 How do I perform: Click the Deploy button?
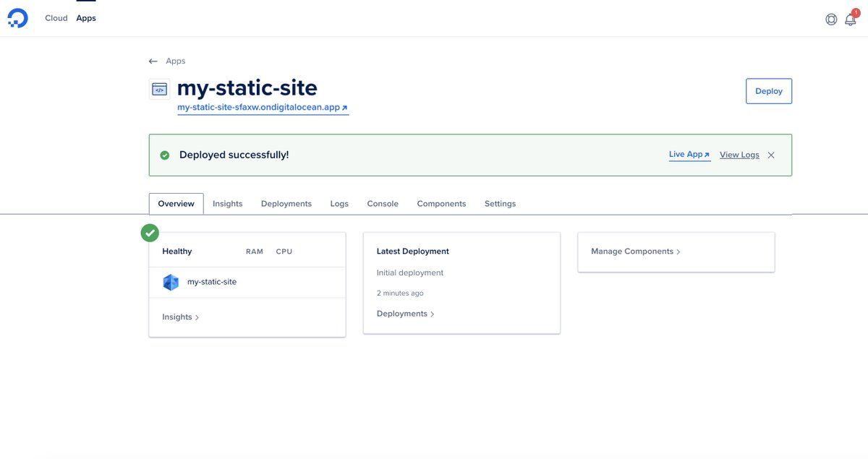coord(768,91)
